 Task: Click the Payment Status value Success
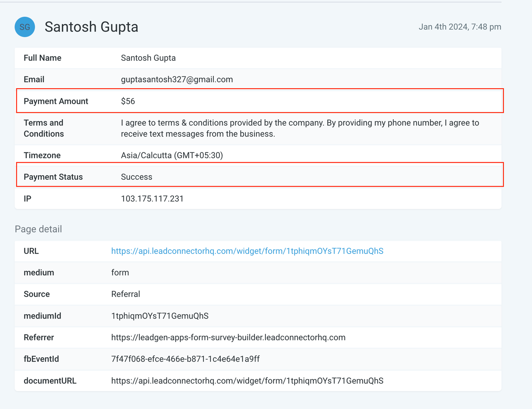click(x=136, y=177)
